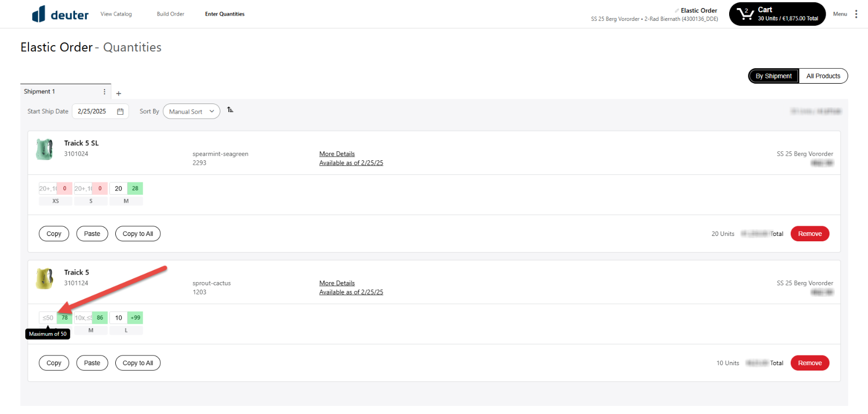Click Traick 5 M size quantity field
Viewport: 868px width, 414px height.
tap(83, 318)
